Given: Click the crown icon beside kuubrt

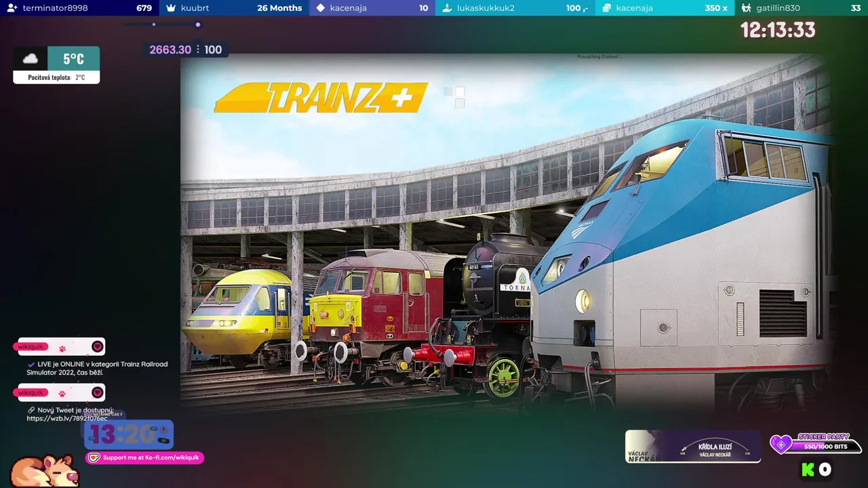Looking at the screenshot, I should click(172, 8).
